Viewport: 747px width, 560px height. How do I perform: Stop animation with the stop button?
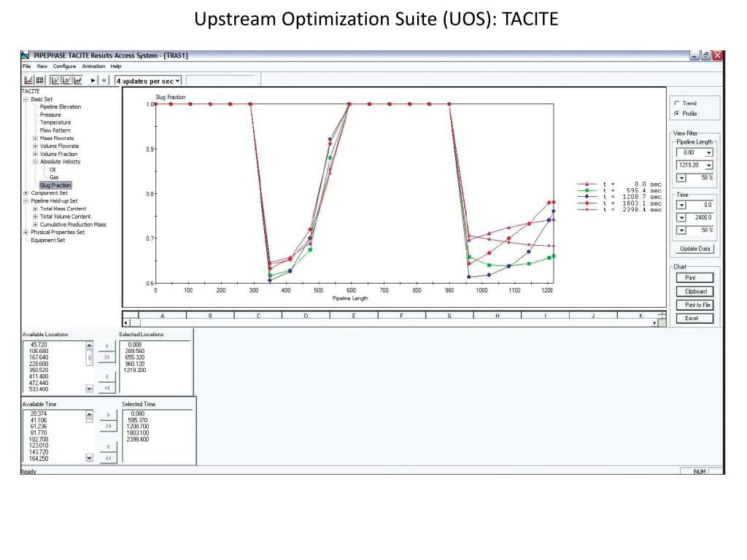(104, 80)
